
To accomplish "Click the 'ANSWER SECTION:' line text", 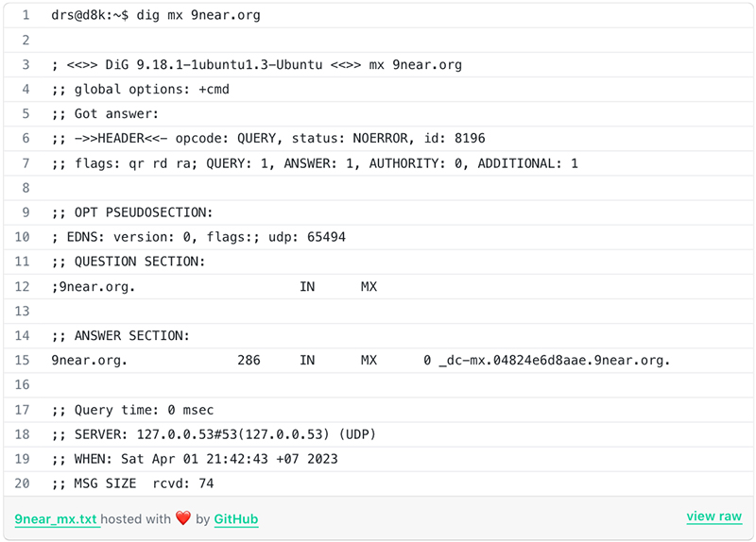I will point(121,335).
